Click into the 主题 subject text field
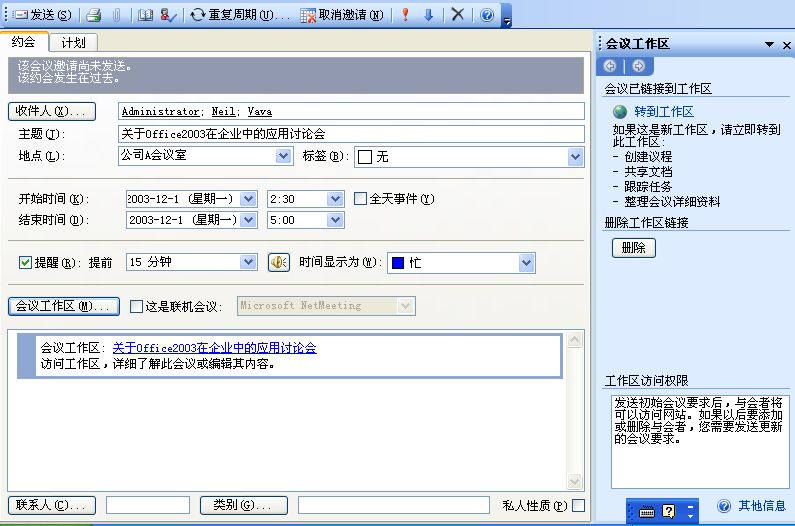The height and width of the screenshot is (526, 795). pos(350,134)
